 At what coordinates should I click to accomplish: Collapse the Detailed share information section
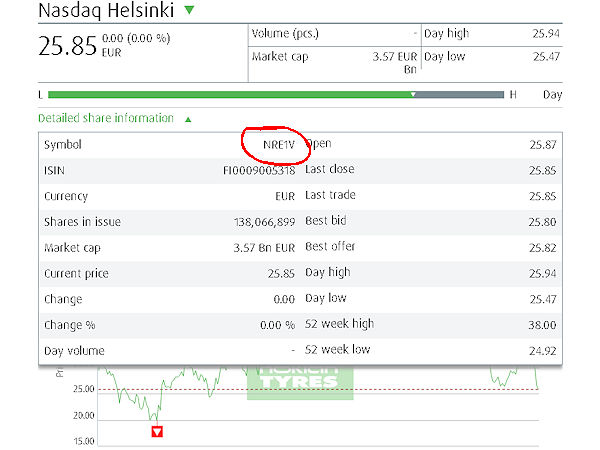point(188,119)
